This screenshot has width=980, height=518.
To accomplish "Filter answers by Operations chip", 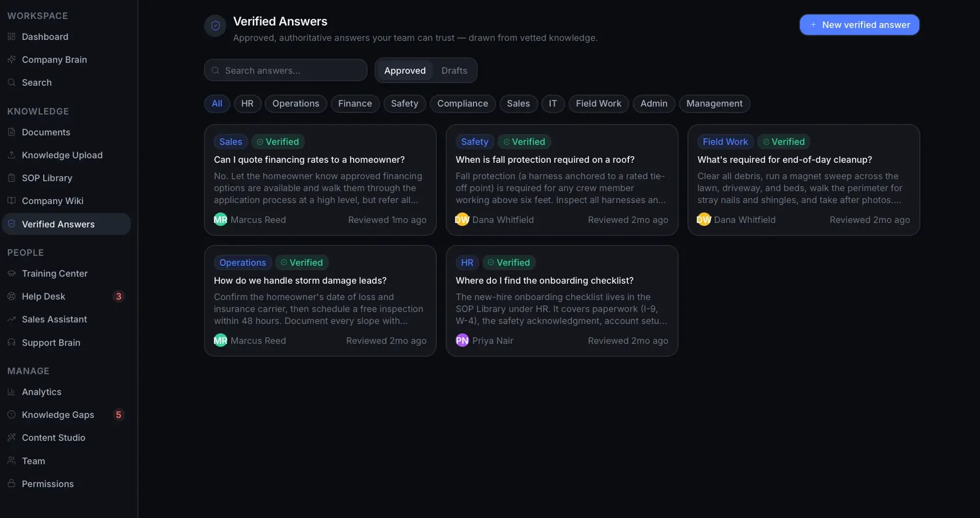I will click(296, 104).
